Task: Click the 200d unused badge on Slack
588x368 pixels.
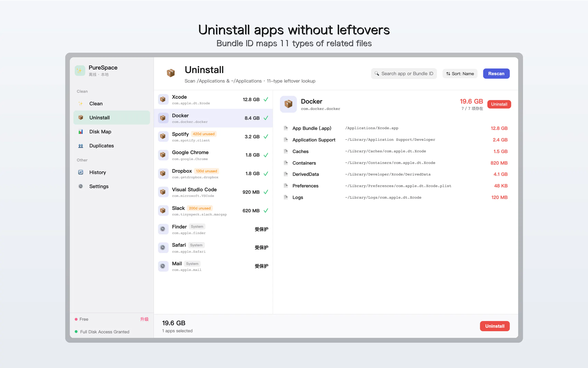Action: pyautogui.click(x=200, y=208)
